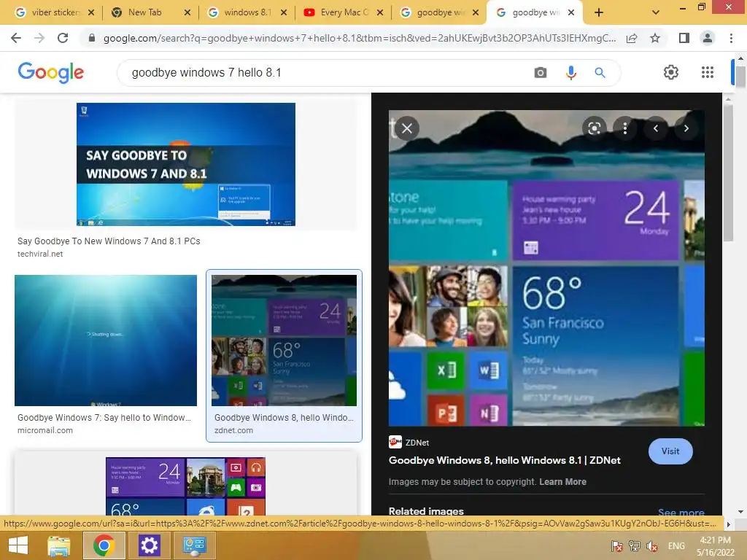747x560 pixels.
Task: Show next image in preview
Action: point(686,128)
